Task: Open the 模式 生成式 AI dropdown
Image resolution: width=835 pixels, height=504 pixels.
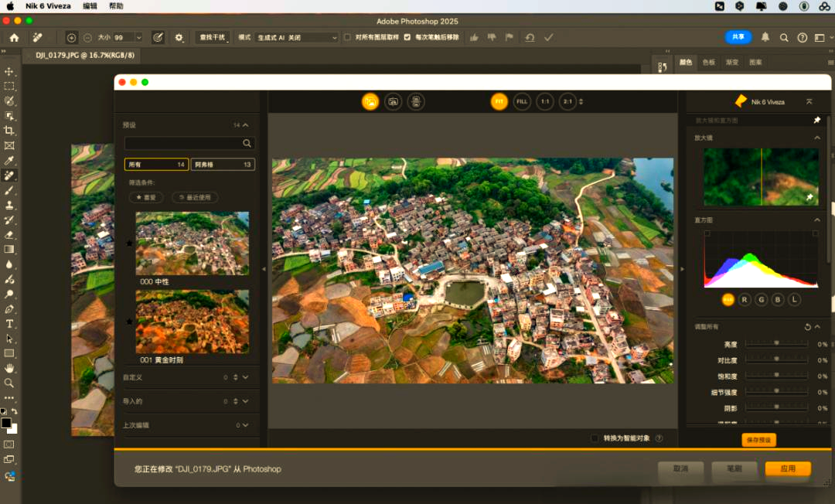Action: point(297,37)
